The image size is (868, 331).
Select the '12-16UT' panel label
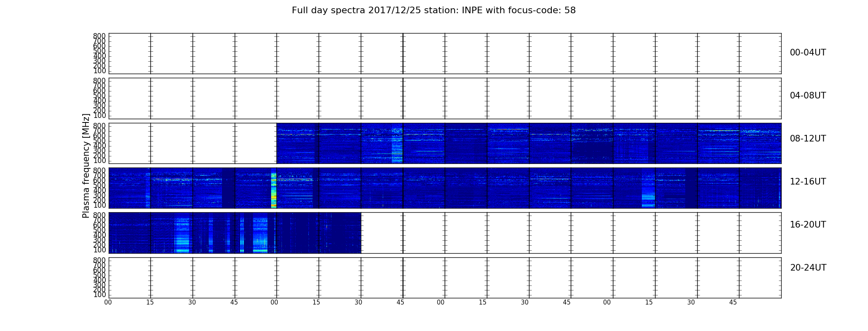[x=808, y=182]
